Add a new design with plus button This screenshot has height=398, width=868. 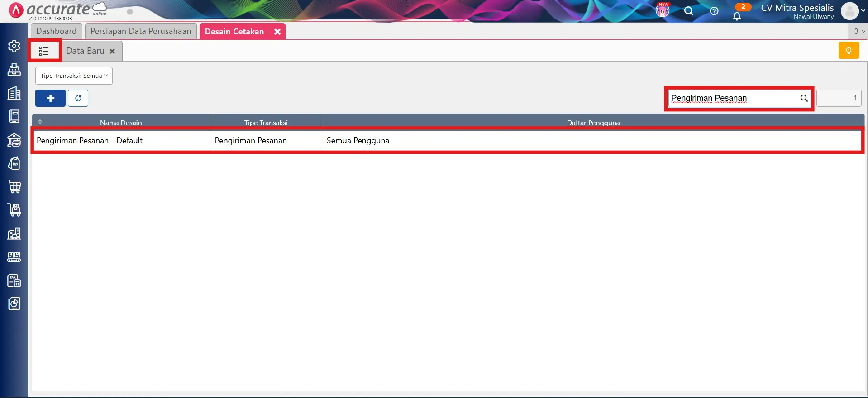[50, 98]
